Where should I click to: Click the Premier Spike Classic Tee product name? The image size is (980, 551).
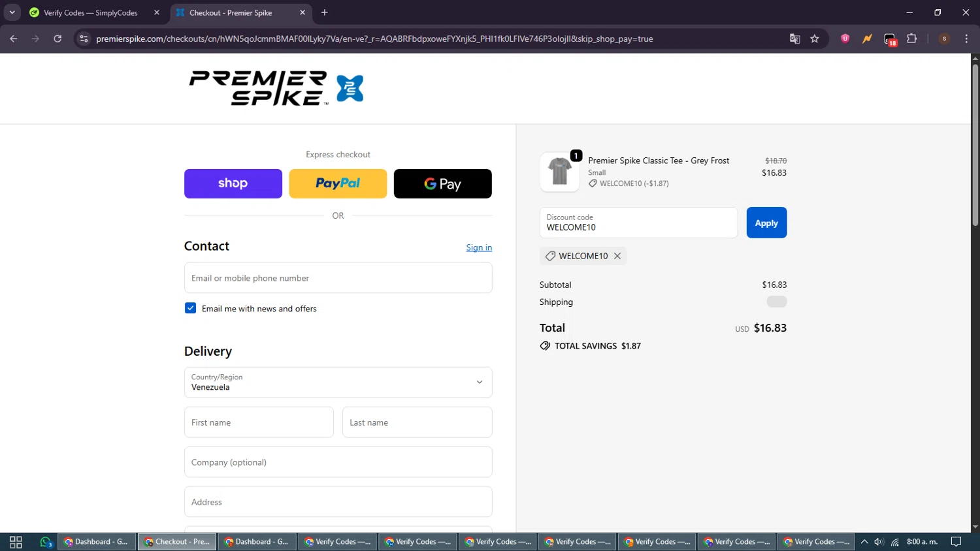click(x=659, y=161)
